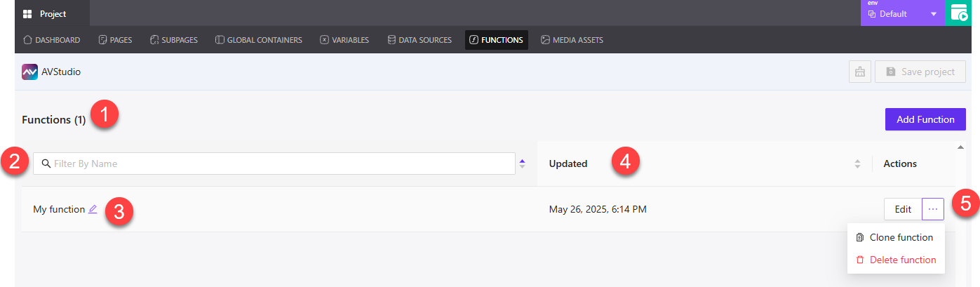Image resolution: width=980 pixels, height=287 pixels.
Task: Toggle name column sort arrows
Action: point(522,163)
